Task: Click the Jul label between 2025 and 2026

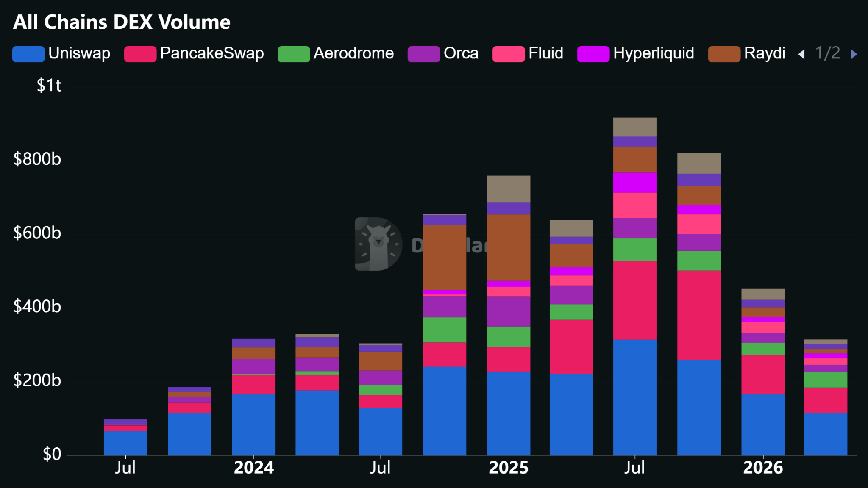Action: coord(634,468)
